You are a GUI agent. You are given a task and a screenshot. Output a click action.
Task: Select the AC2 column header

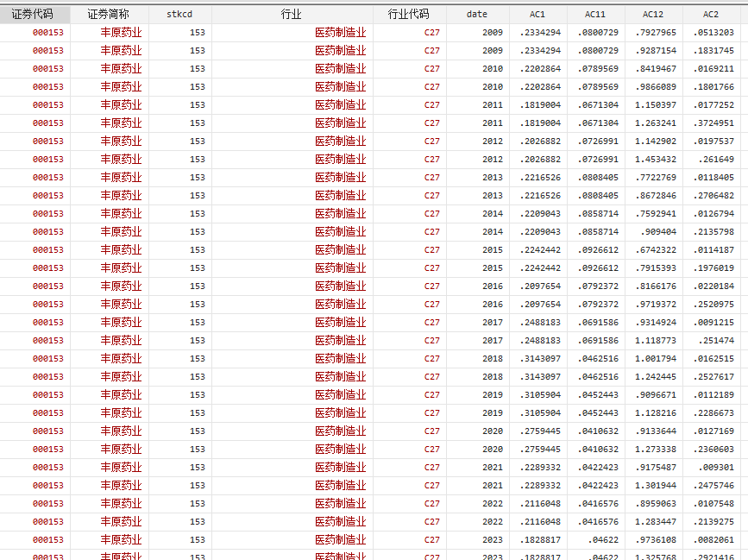pyautogui.click(x=711, y=15)
